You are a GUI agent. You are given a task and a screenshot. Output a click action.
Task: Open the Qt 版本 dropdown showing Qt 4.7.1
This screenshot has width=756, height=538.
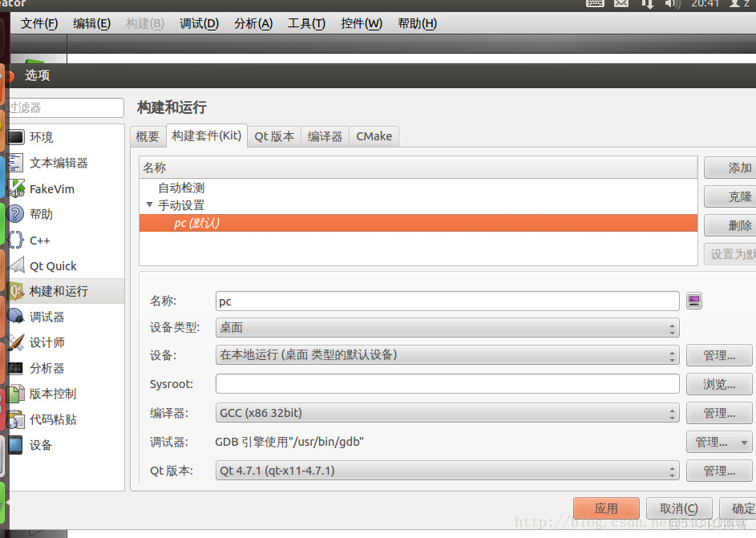click(x=447, y=471)
